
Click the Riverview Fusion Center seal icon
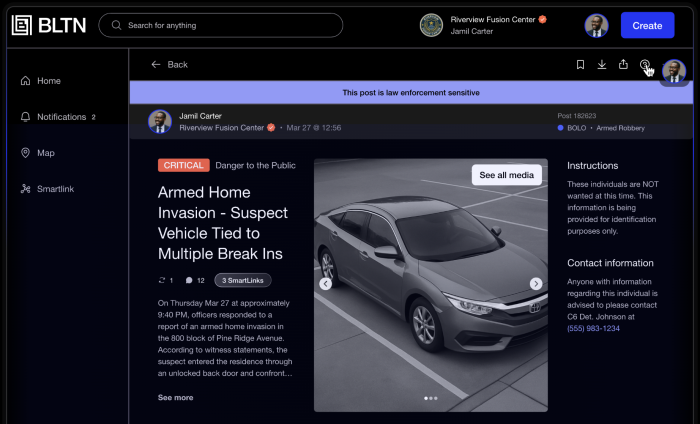431,25
